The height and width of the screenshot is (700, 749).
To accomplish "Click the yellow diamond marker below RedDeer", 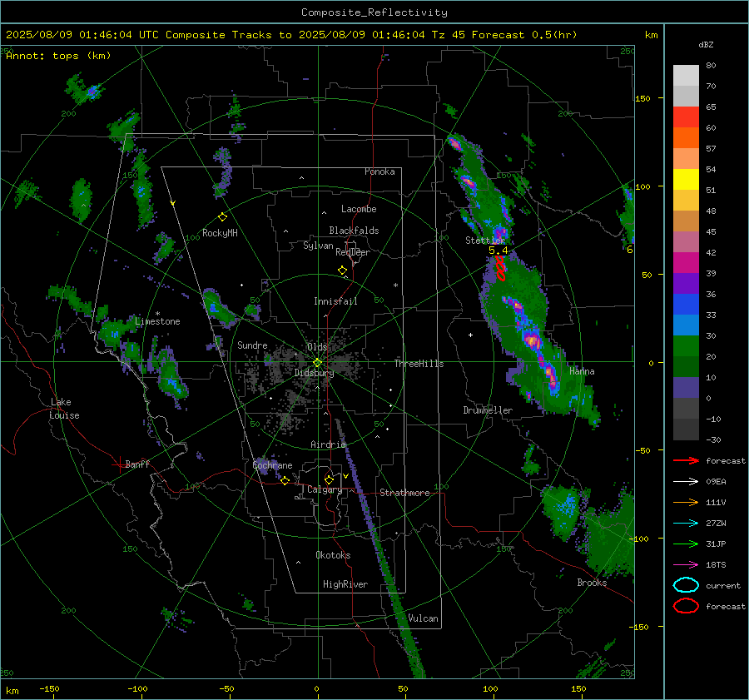I will [x=342, y=271].
